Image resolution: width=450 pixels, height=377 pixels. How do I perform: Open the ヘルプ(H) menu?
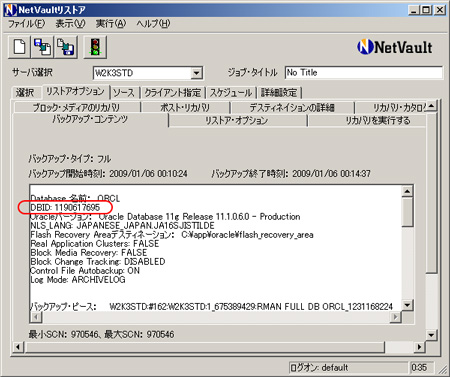tap(153, 24)
